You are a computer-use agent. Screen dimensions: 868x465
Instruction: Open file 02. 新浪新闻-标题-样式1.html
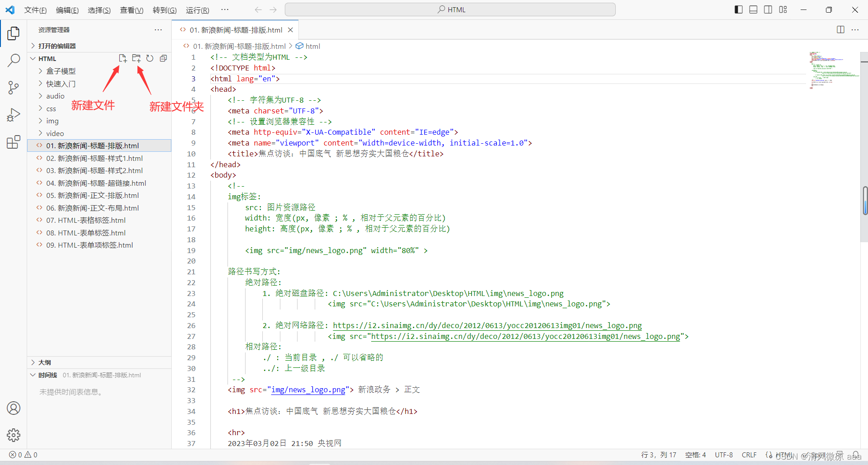pyautogui.click(x=99, y=158)
